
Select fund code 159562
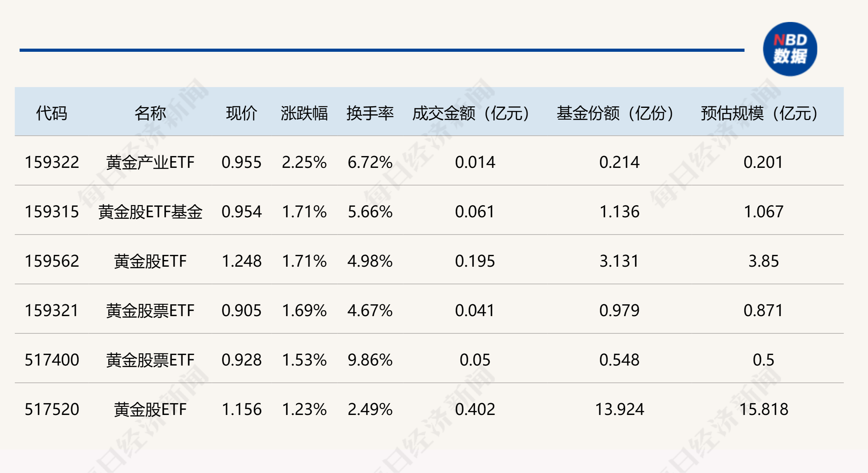point(52,261)
